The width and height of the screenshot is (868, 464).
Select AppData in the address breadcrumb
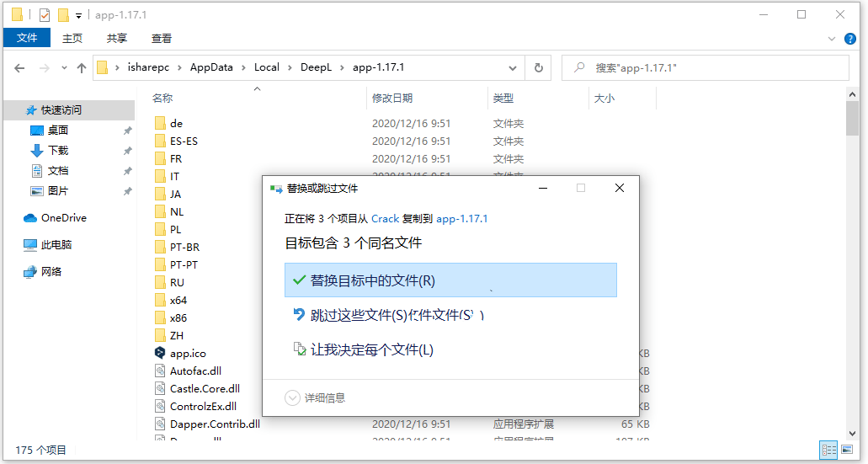point(211,67)
